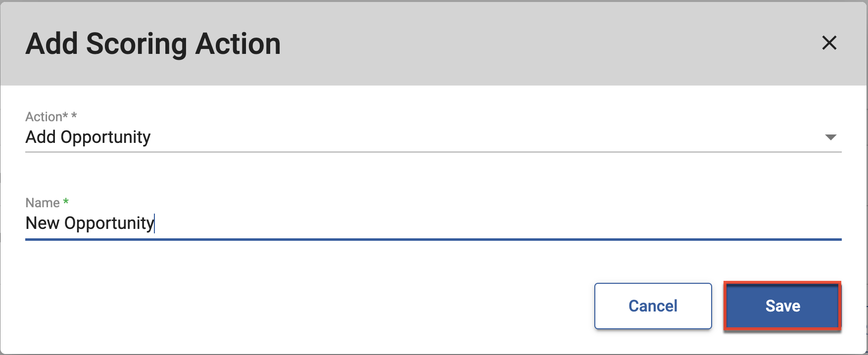Click the green required asterisk by Name
The height and width of the screenshot is (355, 868).
pyautogui.click(x=66, y=201)
